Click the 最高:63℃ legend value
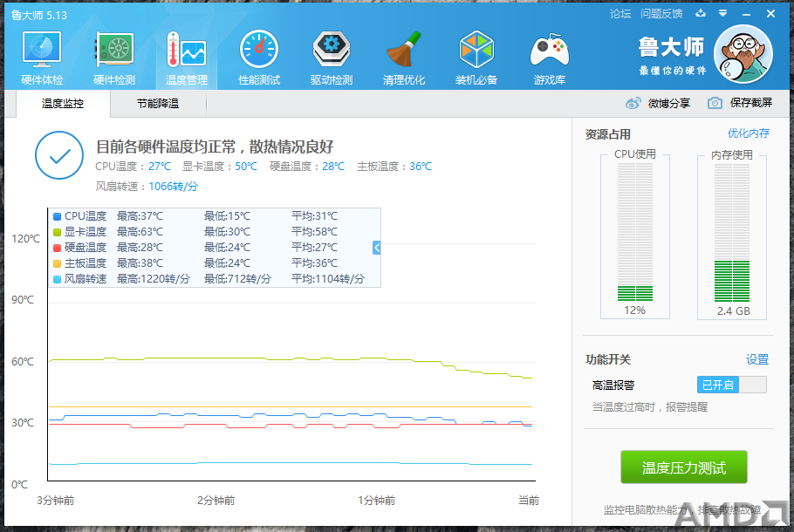Viewport: 794px width, 532px height. point(140,232)
